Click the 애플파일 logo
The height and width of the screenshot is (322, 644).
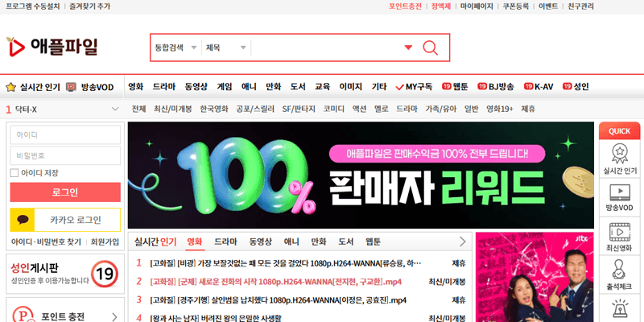52,47
